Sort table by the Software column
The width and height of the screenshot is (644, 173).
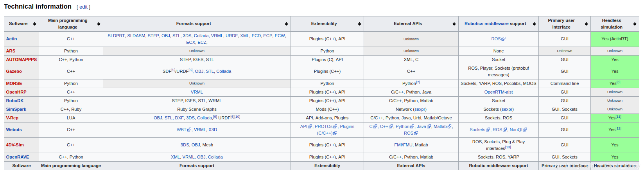click(34, 24)
